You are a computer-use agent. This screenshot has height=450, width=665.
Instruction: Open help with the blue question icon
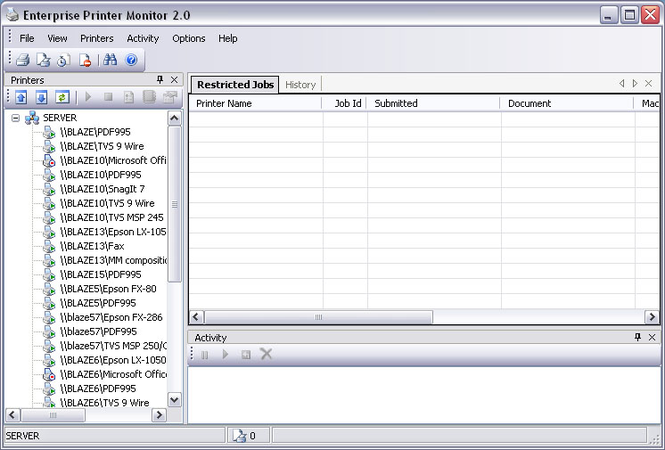pos(131,60)
